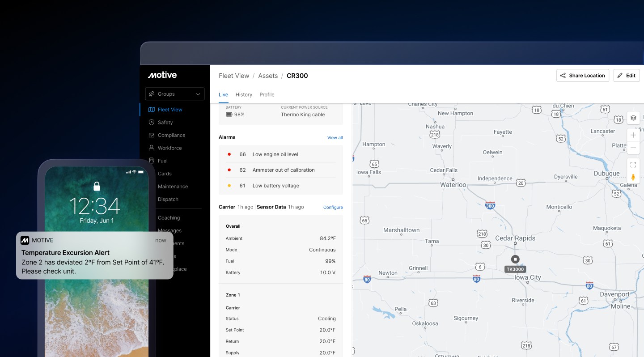Click the Motive logo in sidebar
The image size is (644, 357).
tap(162, 75)
